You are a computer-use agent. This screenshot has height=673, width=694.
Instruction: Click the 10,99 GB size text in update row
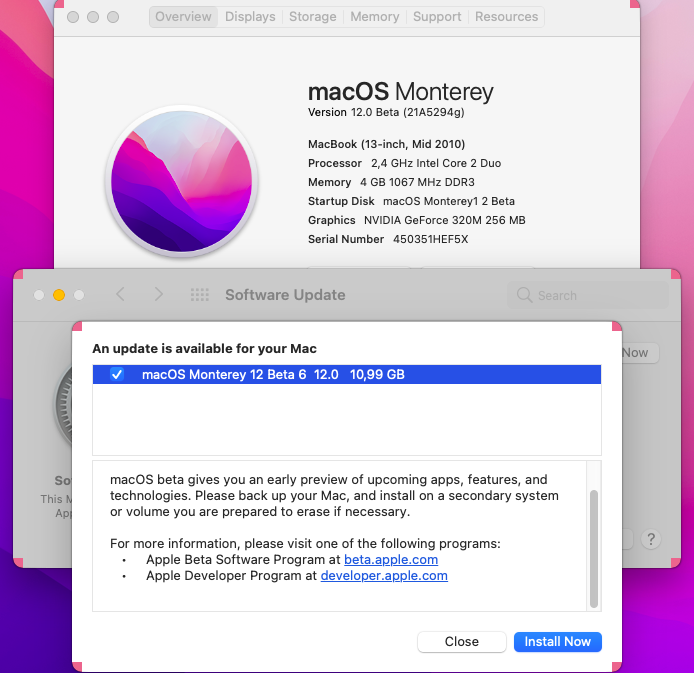click(x=377, y=374)
